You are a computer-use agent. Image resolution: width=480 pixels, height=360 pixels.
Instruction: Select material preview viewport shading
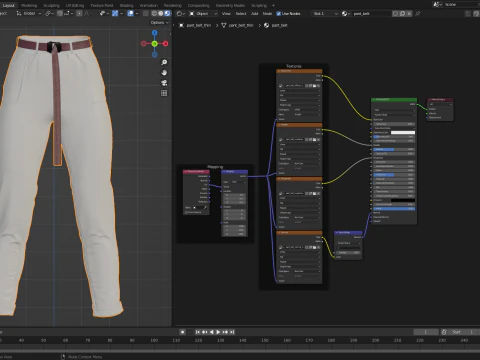point(167,13)
